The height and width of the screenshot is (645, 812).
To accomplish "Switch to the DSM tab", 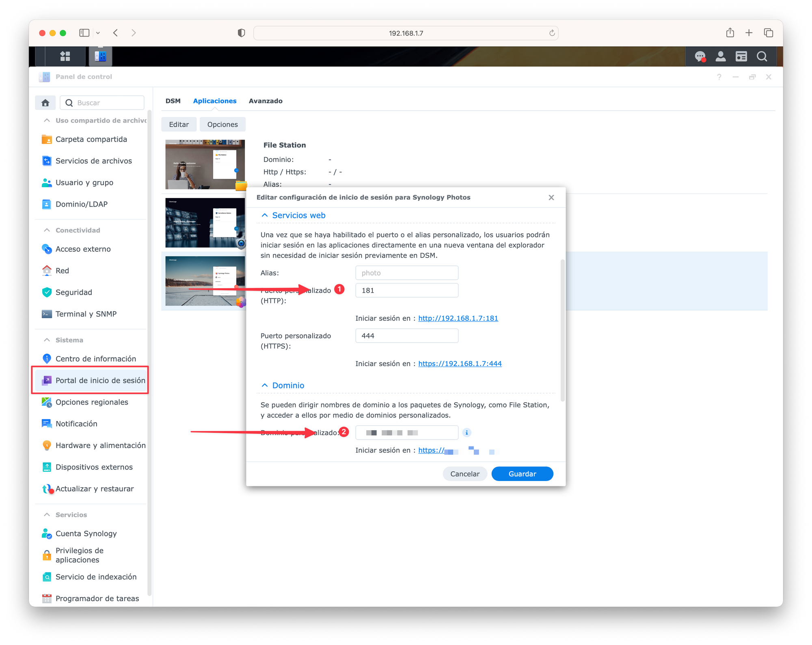I will 173,101.
